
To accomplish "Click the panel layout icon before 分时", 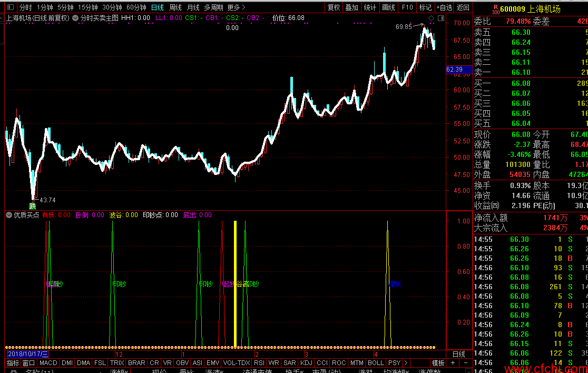I will pyautogui.click(x=11, y=7).
